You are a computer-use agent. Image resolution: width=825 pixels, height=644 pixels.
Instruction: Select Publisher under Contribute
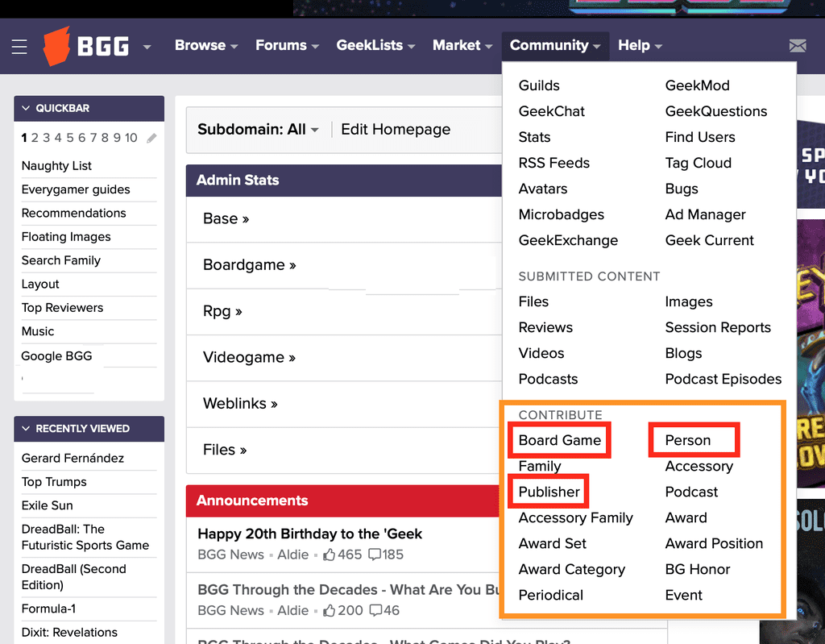tap(549, 492)
